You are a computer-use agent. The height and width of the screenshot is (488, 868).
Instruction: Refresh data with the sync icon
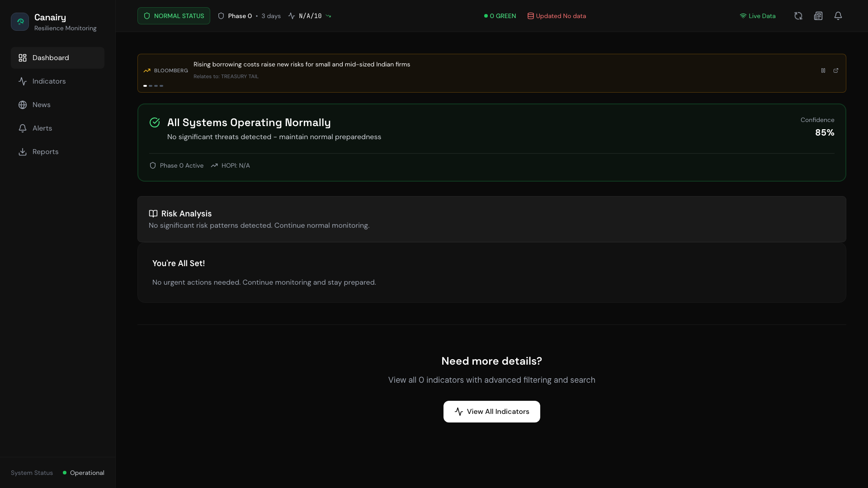click(x=798, y=16)
